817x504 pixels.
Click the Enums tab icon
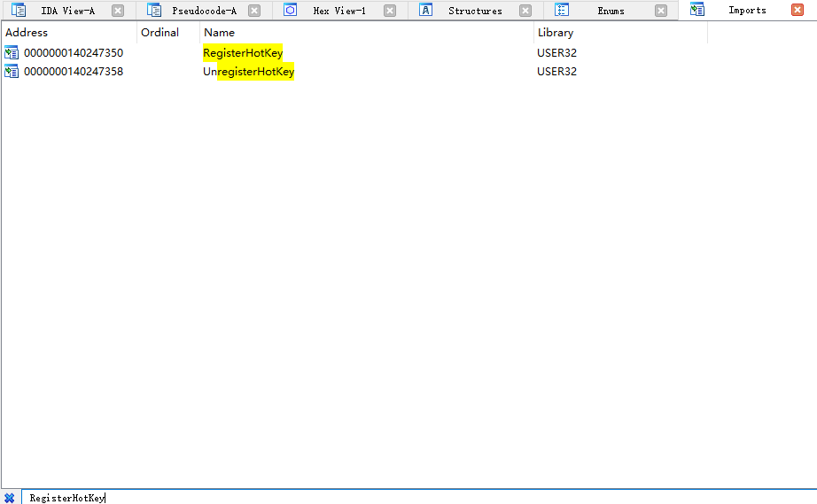(562, 10)
